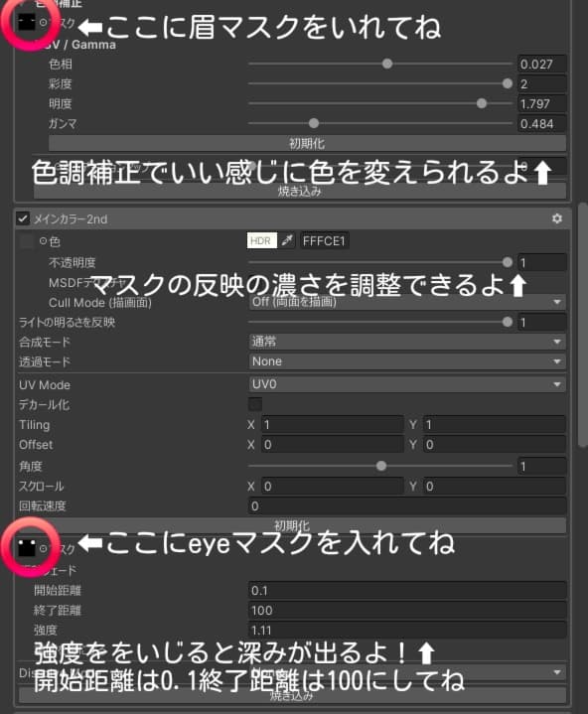588x714 pixels.
Task: Click the 強度 field showing 1.11
Action: pyautogui.click(x=407, y=631)
